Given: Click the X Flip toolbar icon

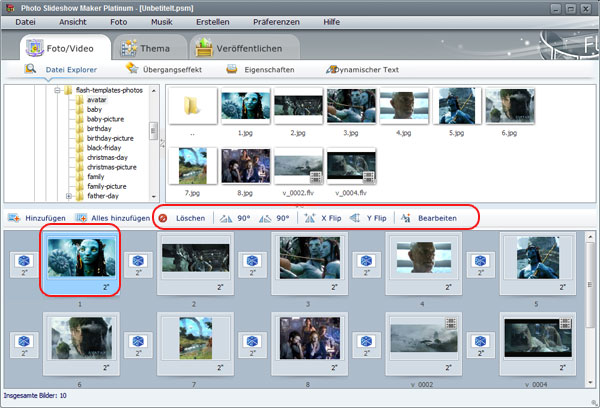Looking at the screenshot, I should [x=310, y=218].
